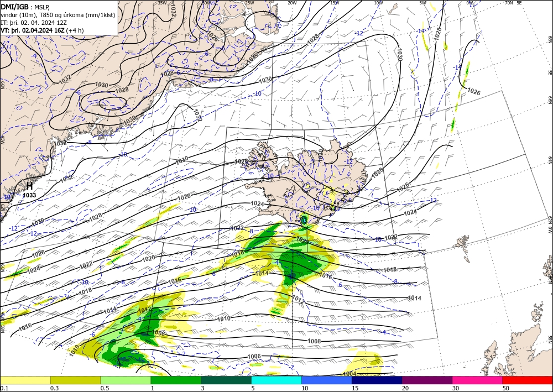Viewport: 553px width, 392px height.
Task: Click the '0W' longitude label at top
Action: coord(469,3)
